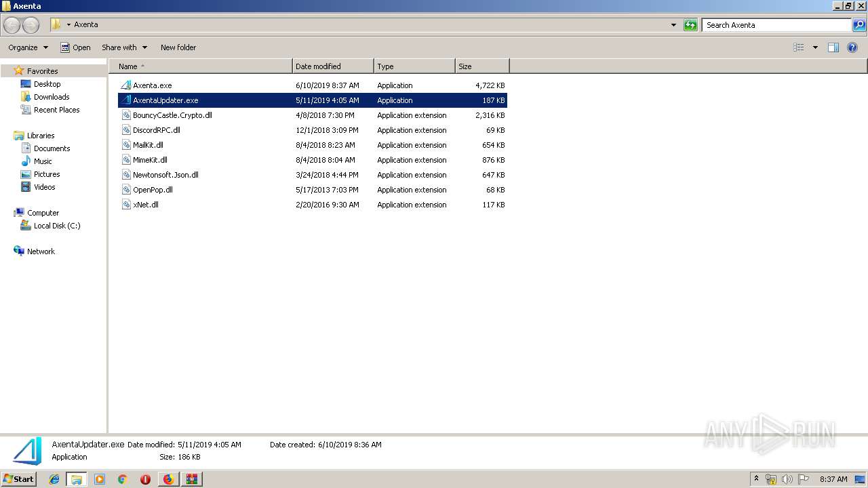Select Music library
Screen dimensions: 868x488
click(43, 161)
